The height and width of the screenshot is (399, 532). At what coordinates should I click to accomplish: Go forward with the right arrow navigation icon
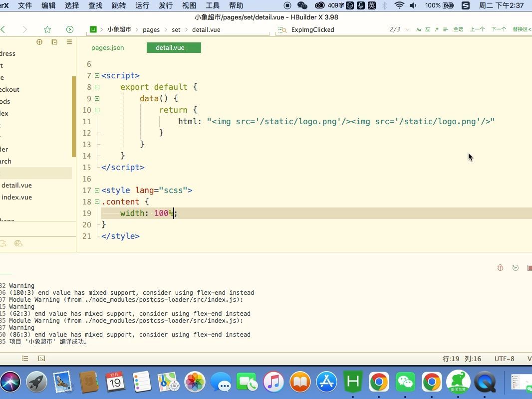(24, 29)
